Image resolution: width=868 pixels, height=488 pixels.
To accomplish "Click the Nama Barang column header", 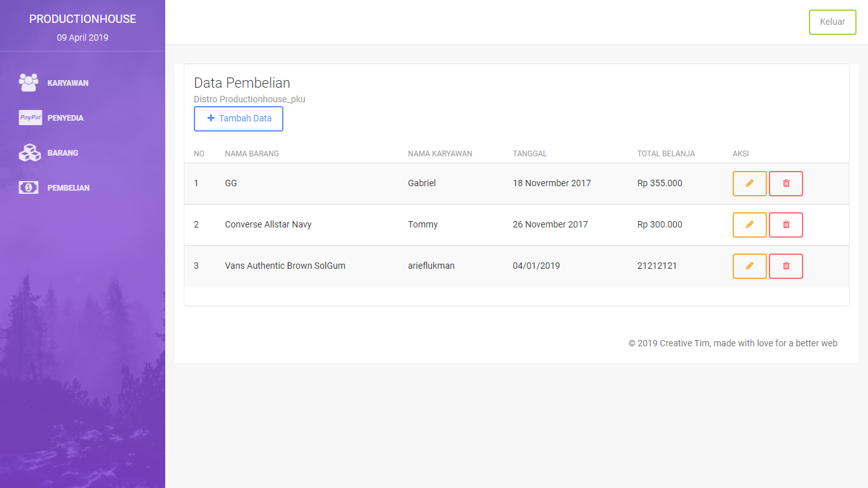I will point(252,154).
